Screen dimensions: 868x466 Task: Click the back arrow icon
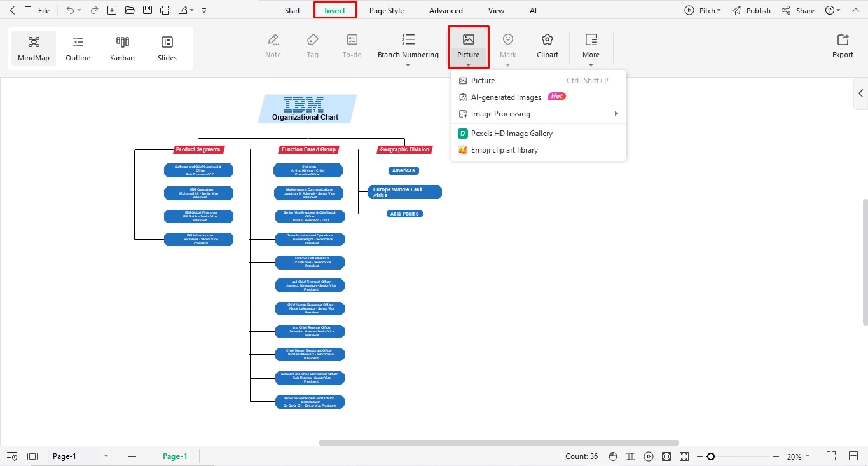coord(12,10)
